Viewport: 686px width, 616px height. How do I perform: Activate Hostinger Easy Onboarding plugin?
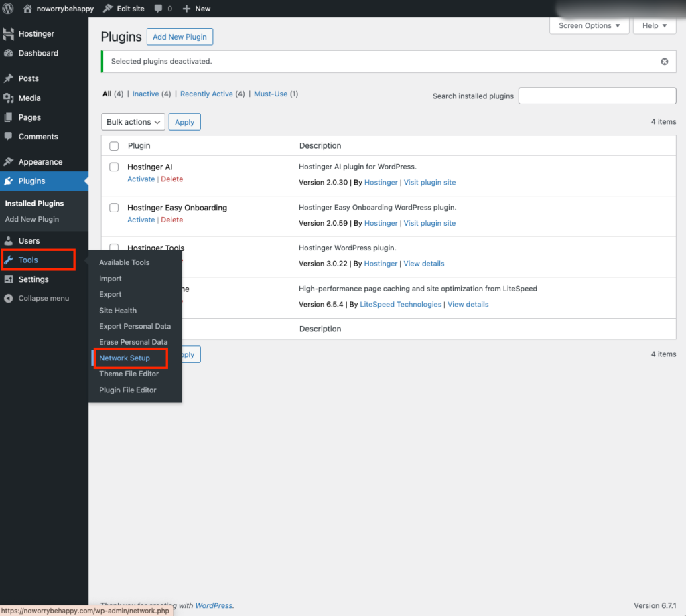pyautogui.click(x=141, y=220)
